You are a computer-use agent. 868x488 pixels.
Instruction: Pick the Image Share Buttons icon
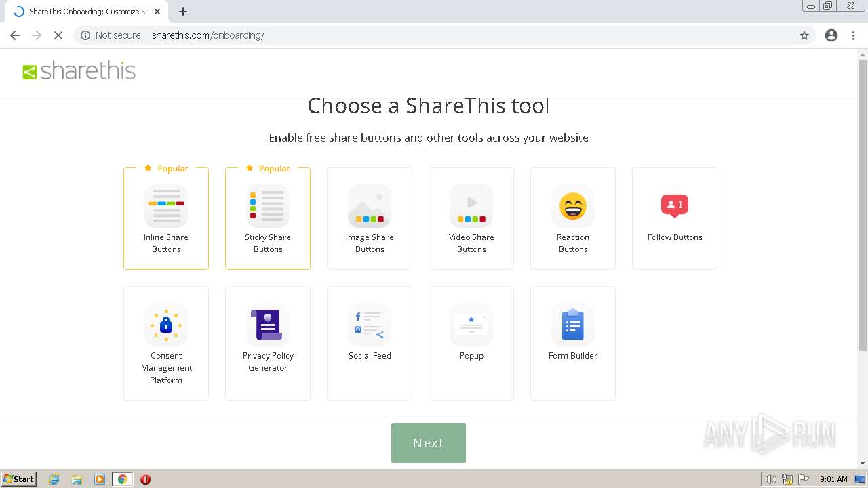click(x=370, y=206)
